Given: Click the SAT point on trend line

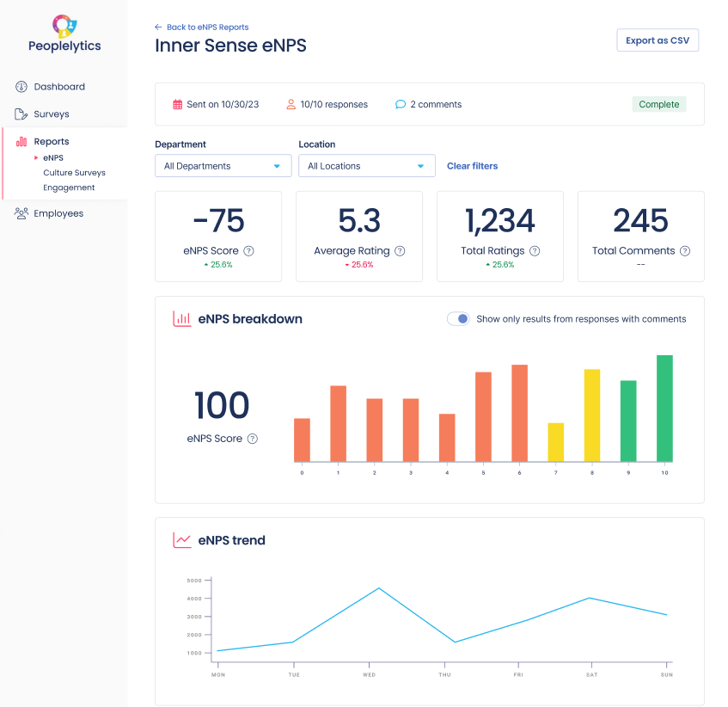Looking at the screenshot, I should click(x=590, y=598).
